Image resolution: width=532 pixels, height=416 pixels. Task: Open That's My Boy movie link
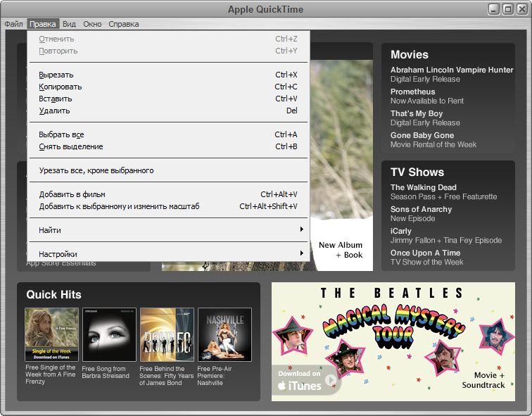point(417,113)
